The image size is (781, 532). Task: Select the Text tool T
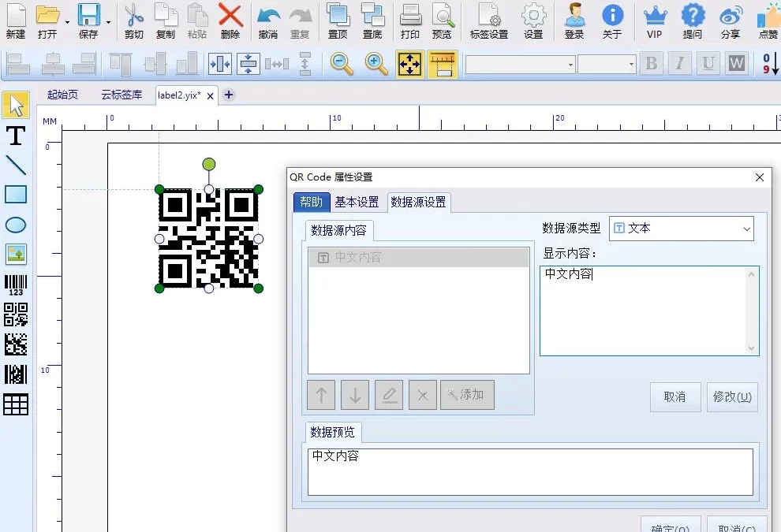point(16,136)
